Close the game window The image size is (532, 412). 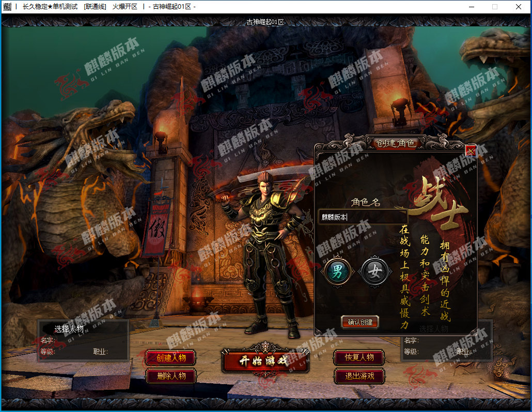519,7
